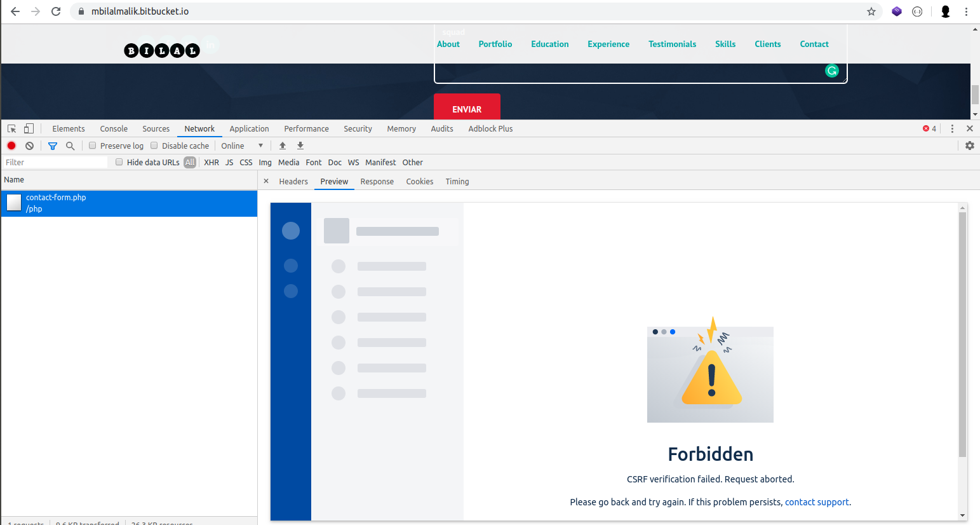Enable the Disable cache checkbox

coord(154,146)
